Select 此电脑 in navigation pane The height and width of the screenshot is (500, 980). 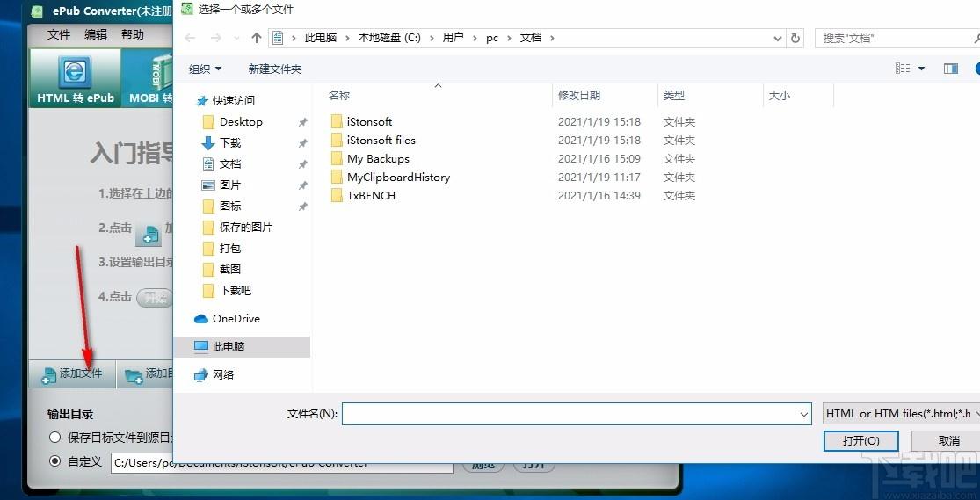(243, 347)
